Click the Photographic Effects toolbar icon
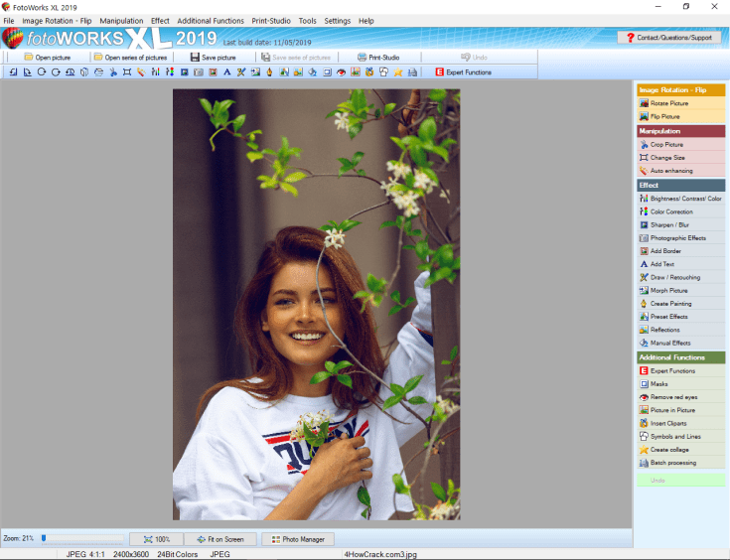This screenshot has height=560, width=730. pyautogui.click(x=199, y=72)
